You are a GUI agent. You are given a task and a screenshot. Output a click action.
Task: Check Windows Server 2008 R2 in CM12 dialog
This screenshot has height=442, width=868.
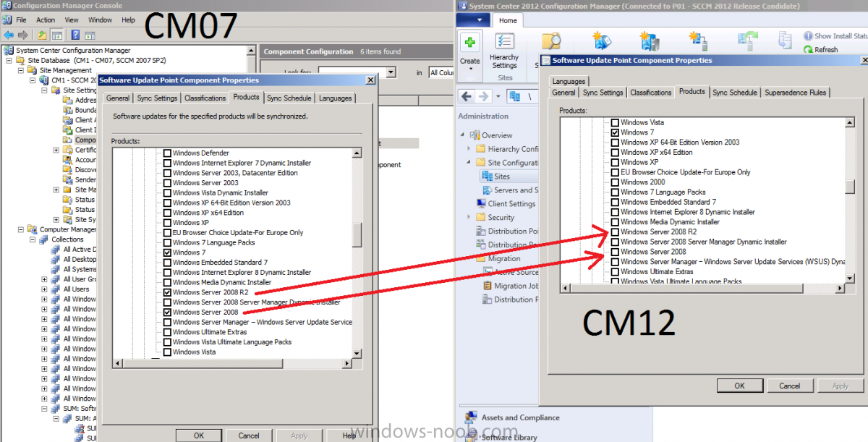pyautogui.click(x=615, y=232)
